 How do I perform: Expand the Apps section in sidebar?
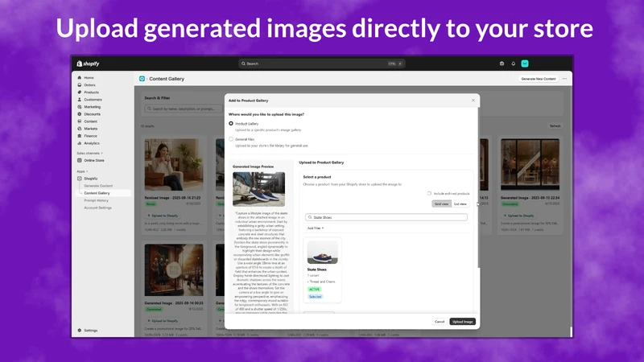[x=82, y=171]
